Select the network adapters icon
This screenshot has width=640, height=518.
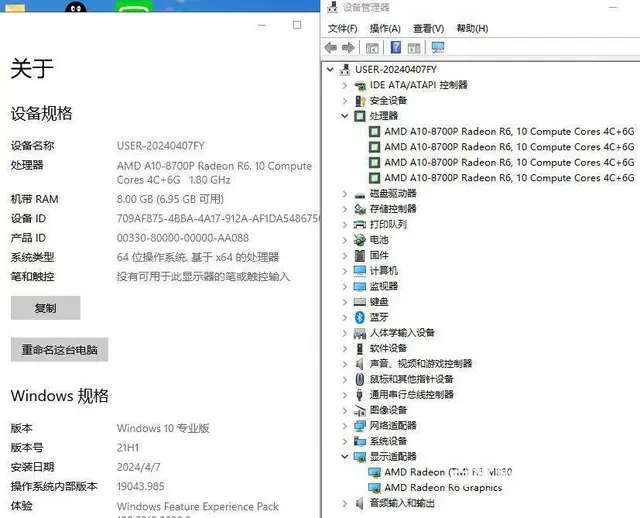[x=360, y=426]
